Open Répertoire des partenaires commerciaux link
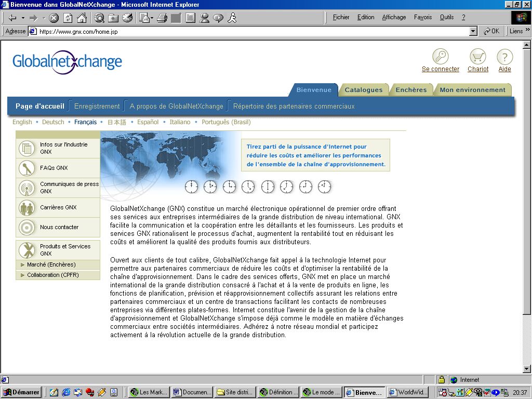Screen dimensions: 532x399 294,106
